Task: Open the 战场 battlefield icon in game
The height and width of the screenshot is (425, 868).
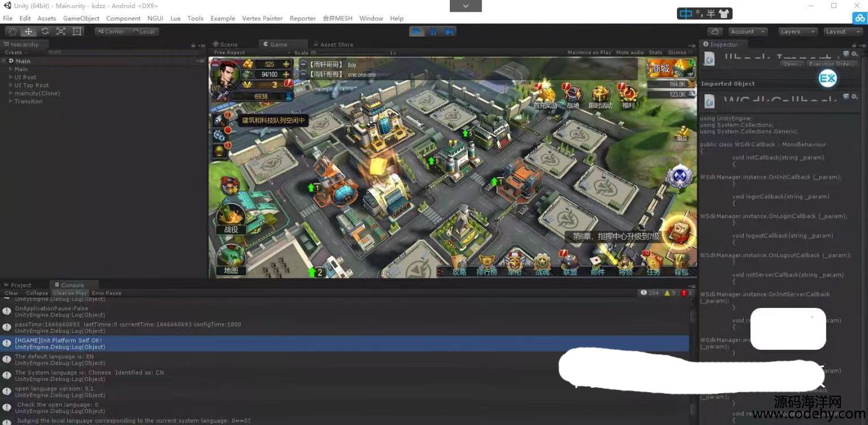Action: pos(572,97)
